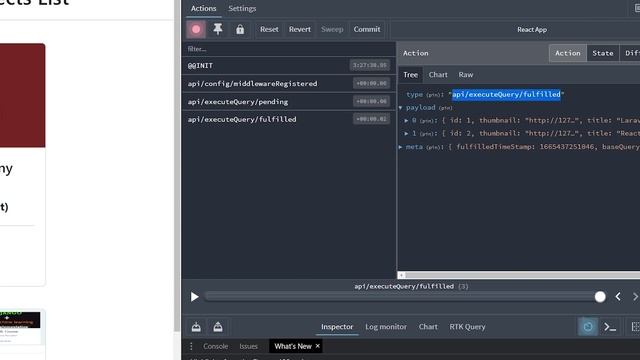Click the red project card thumbnail
Image resolution: width=640 pixels, height=360 pixels.
pos(22,95)
